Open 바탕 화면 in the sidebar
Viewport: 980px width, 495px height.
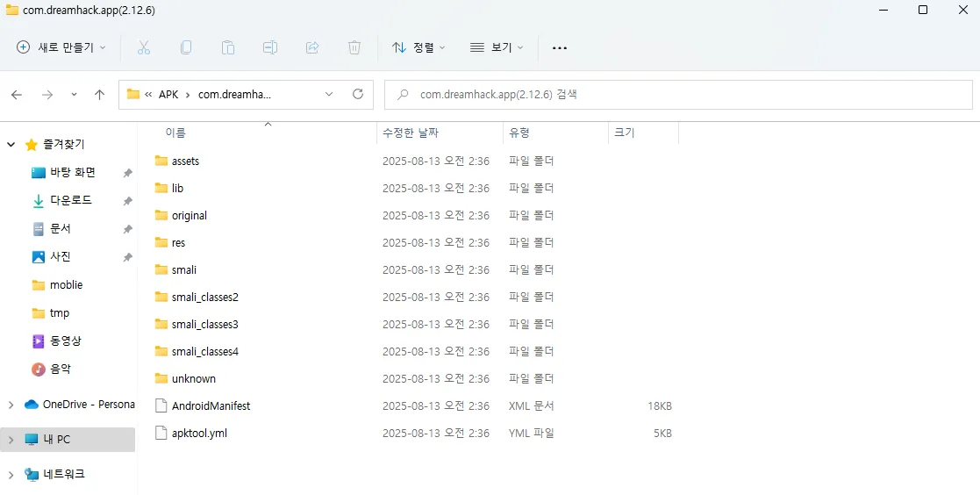click(x=73, y=173)
